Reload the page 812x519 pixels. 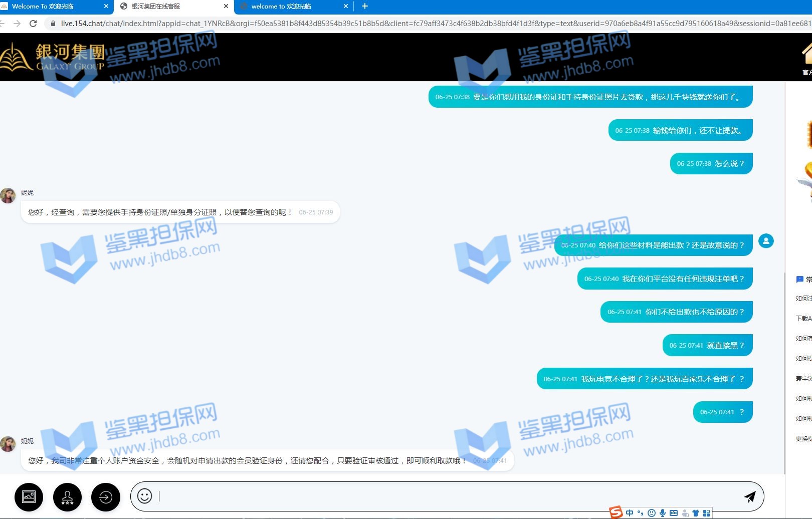(33, 24)
